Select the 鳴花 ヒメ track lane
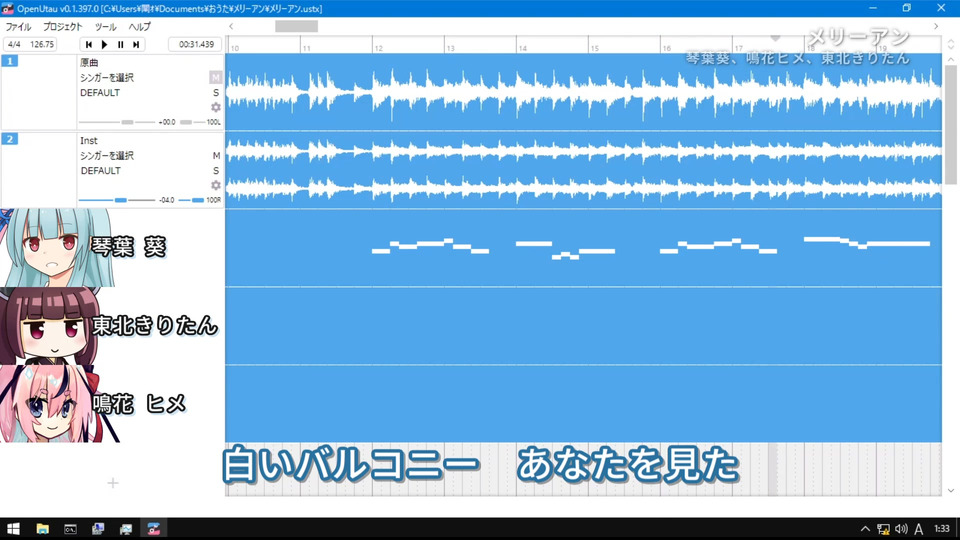 click(x=583, y=404)
